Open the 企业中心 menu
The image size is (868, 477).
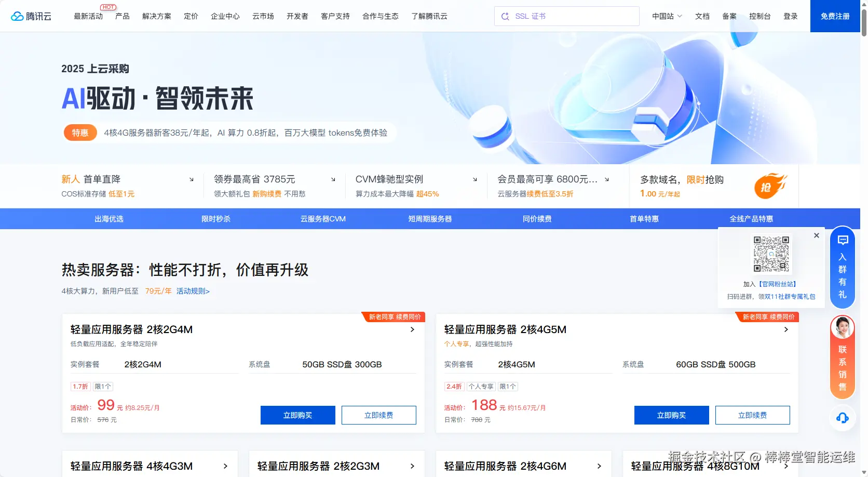[225, 16]
